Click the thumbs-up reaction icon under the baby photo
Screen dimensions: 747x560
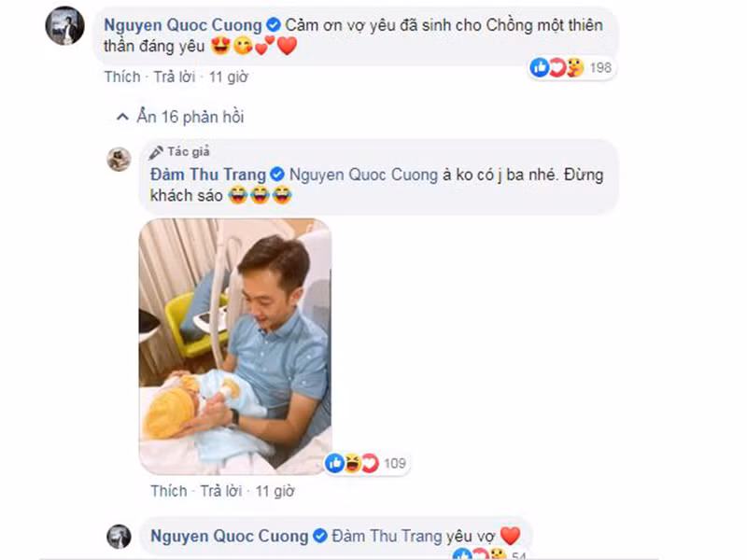point(334,462)
